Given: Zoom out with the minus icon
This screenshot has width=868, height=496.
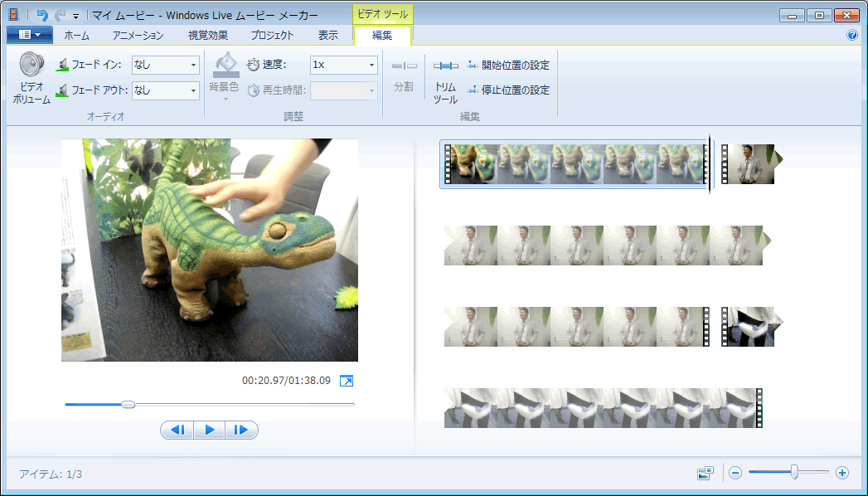Looking at the screenshot, I should coord(735,473).
